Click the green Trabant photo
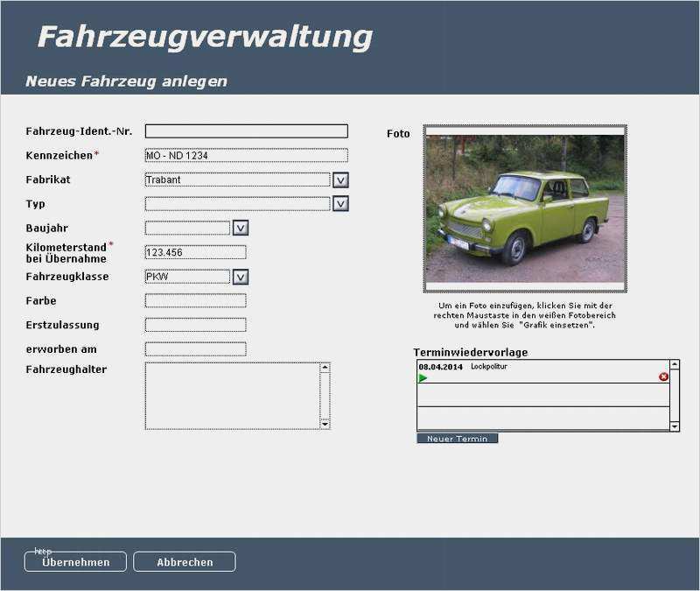 tap(524, 209)
